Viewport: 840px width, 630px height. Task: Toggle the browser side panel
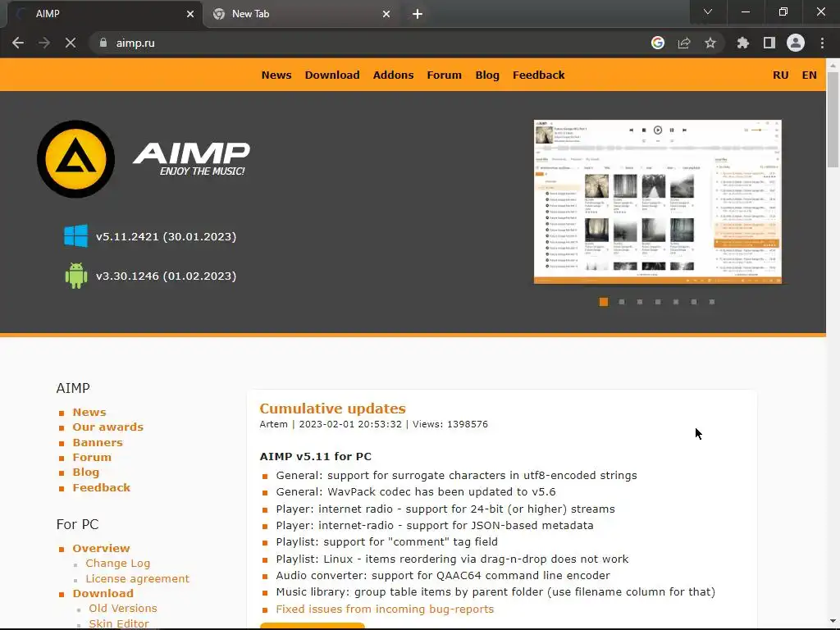tap(769, 43)
